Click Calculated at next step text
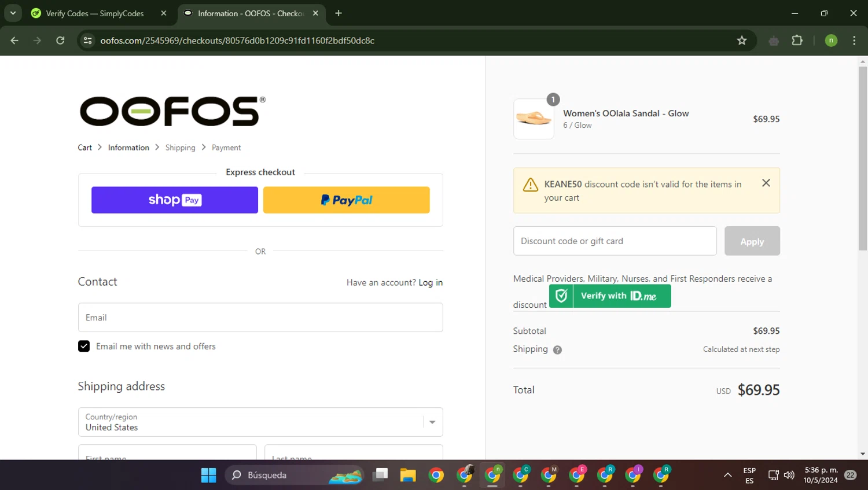Screen dimensions: 868x490 tap(741, 349)
